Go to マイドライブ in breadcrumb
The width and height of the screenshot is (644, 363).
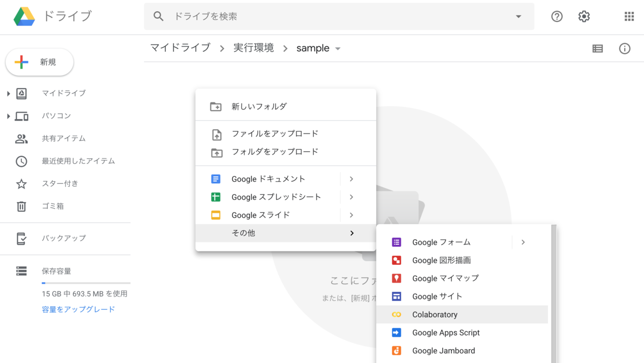[180, 48]
